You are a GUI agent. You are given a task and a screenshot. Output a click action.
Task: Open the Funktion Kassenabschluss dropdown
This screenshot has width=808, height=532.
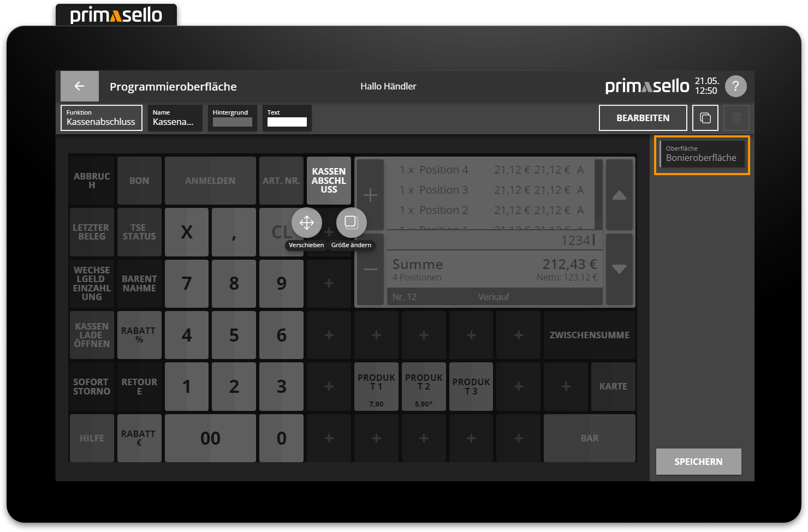click(x=102, y=118)
